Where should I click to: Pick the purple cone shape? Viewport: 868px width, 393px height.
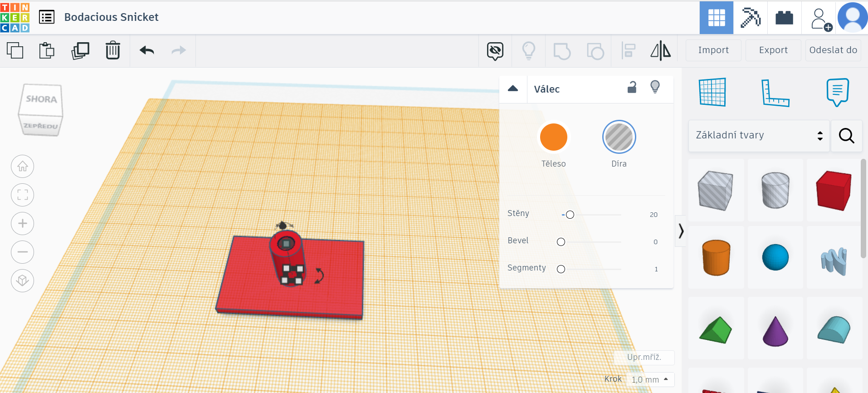(x=775, y=328)
